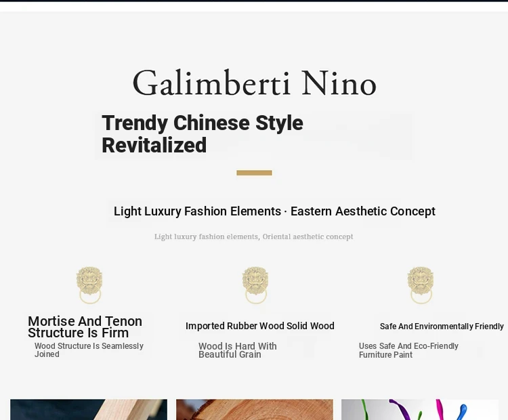Click the Galimberti Nino brand title
Viewport: 508px width, 420px height.
[255, 83]
